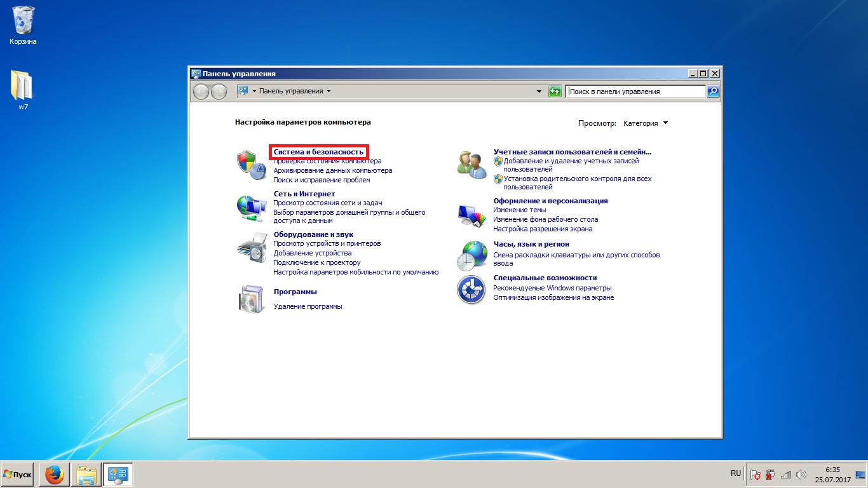This screenshot has width=868, height=488.
Task: Click the Programs disc box icon
Action: point(252,299)
